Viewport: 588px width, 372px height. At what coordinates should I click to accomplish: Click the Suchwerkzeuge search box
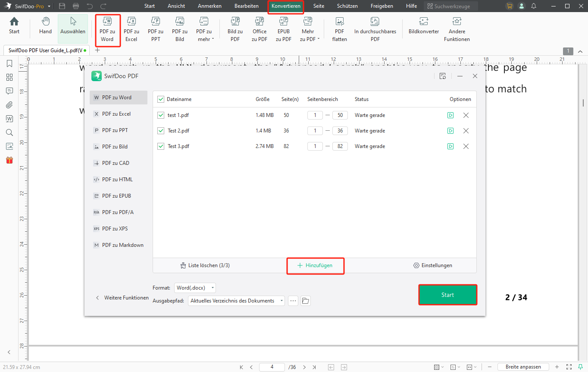pos(450,6)
